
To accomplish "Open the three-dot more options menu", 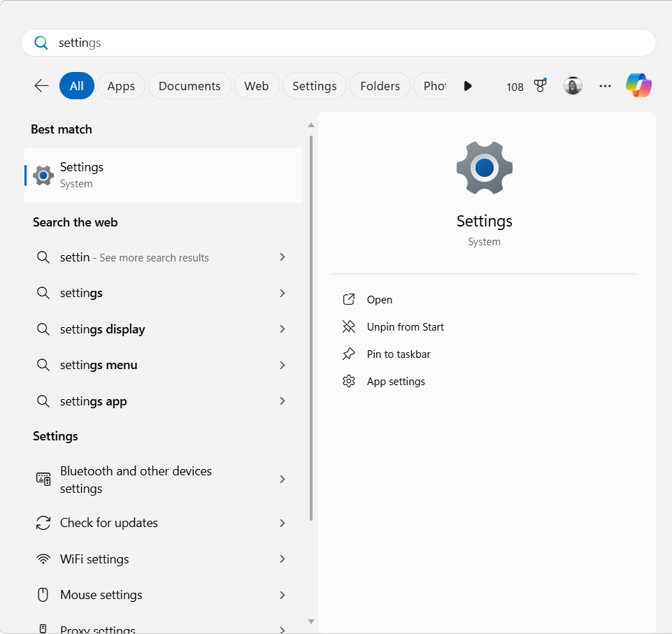I will pyautogui.click(x=604, y=85).
